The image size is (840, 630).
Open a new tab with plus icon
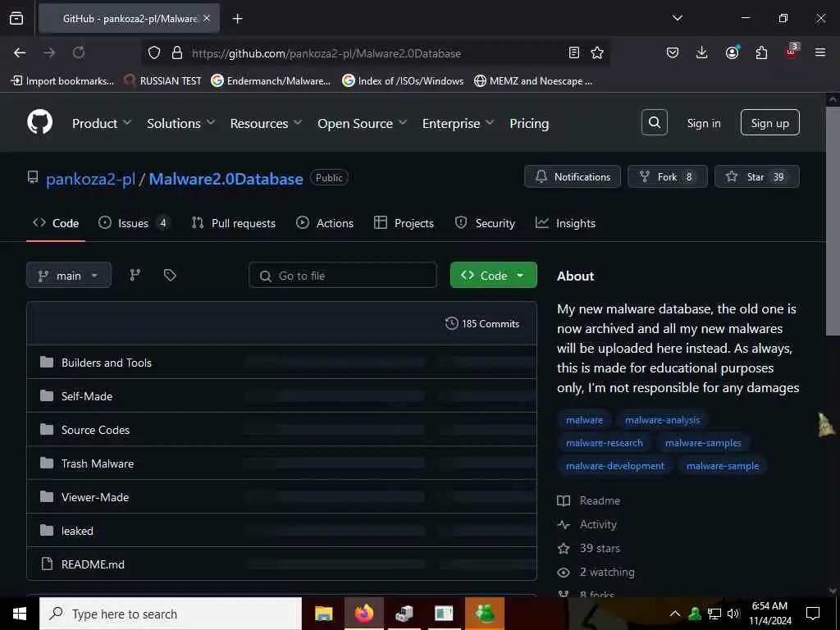(x=237, y=19)
